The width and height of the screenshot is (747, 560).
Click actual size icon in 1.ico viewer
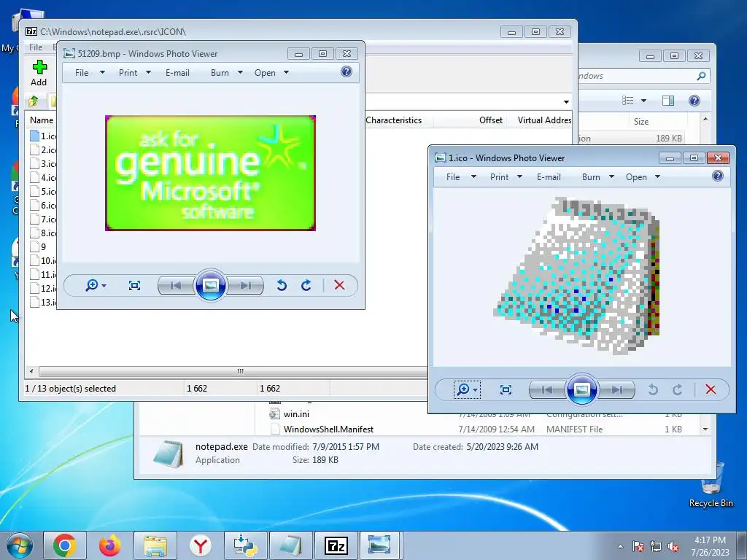tap(506, 389)
